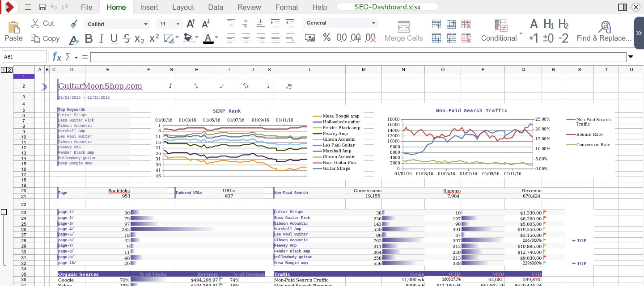Toggle italic formatting
The height and width of the screenshot is (286, 644).
pyautogui.click(x=101, y=38)
